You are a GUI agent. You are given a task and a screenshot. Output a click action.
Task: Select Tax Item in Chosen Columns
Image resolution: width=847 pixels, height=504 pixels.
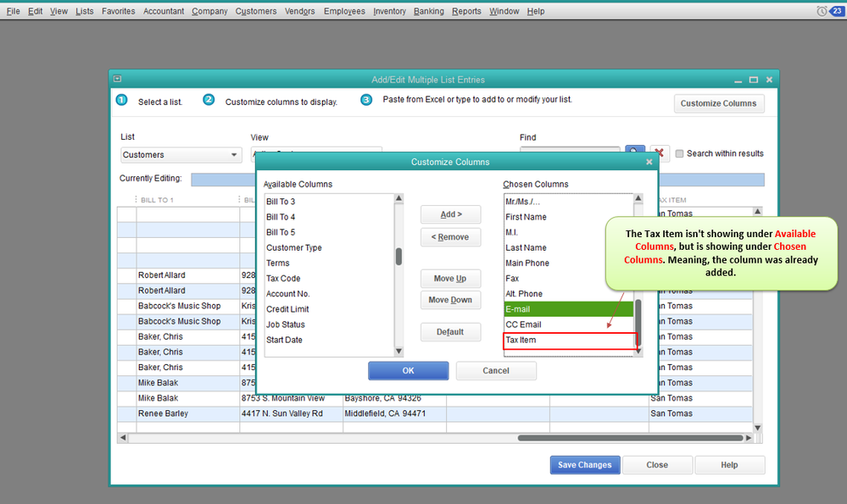point(568,340)
